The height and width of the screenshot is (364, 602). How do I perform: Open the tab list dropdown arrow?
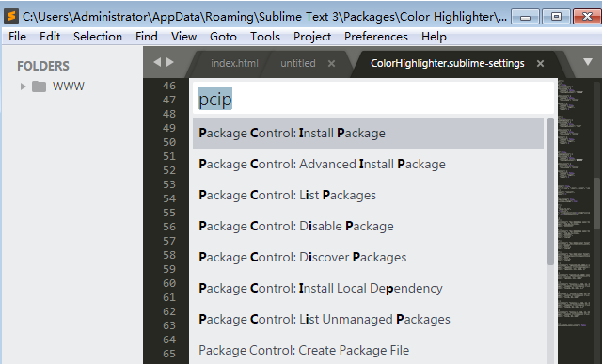(x=587, y=62)
